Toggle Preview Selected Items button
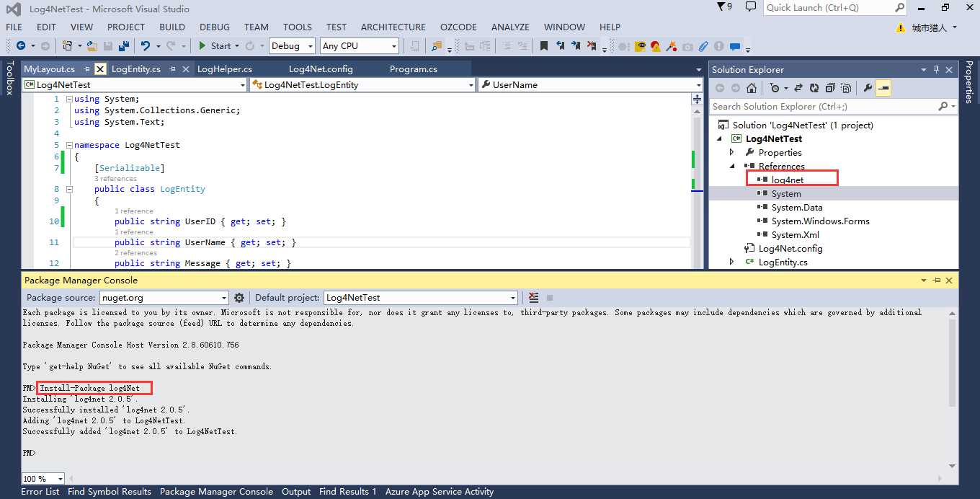This screenshot has width=980, height=499. pyautogui.click(x=883, y=88)
